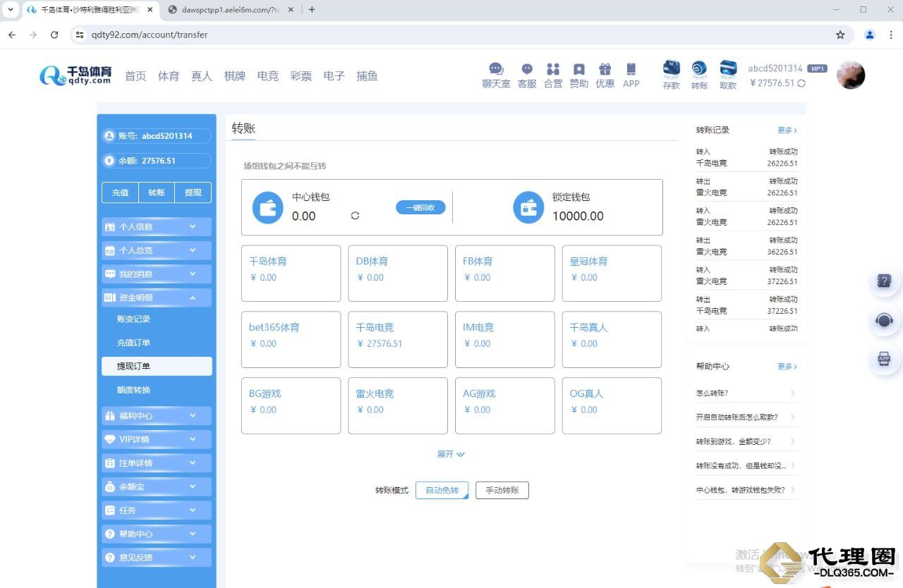Select the bet365体育 wallet card
The width and height of the screenshot is (903, 588).
(x=291, y=340)
